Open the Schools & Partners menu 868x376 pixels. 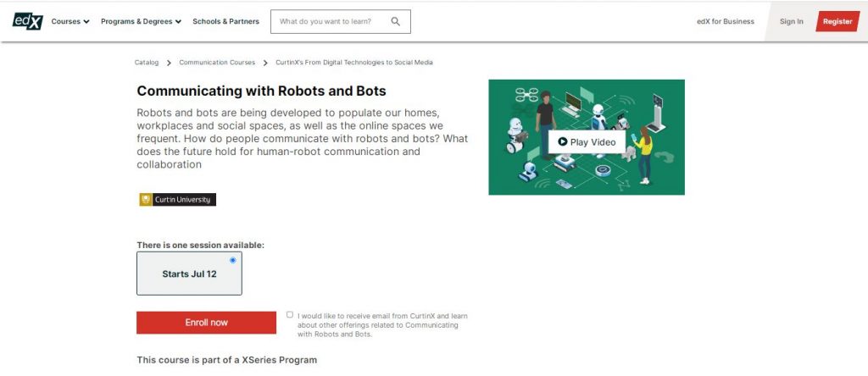coord(225,22)
